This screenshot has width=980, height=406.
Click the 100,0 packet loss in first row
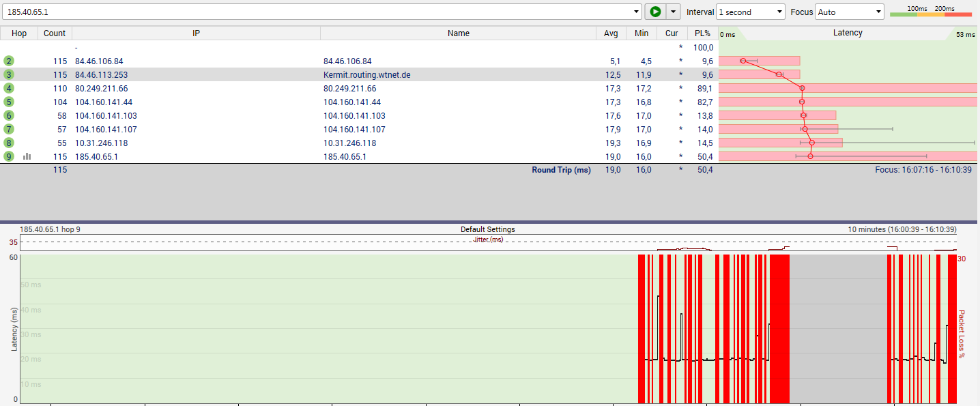coord(703,48)
